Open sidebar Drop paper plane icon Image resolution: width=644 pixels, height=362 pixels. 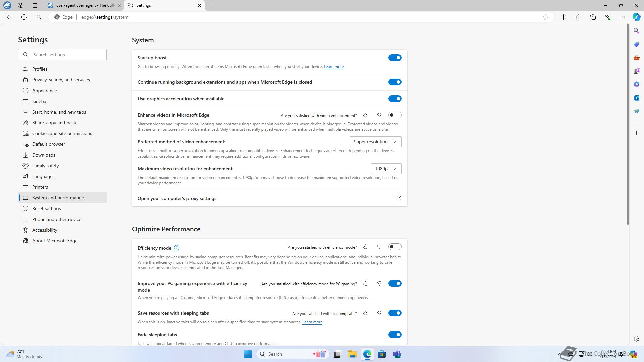[636, 111]
